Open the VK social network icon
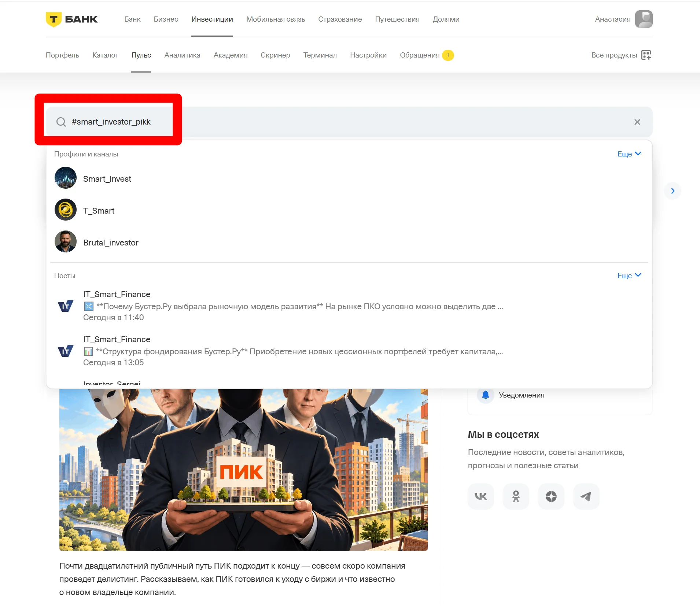The image size is (700, 606). click(x=481, y=496)
